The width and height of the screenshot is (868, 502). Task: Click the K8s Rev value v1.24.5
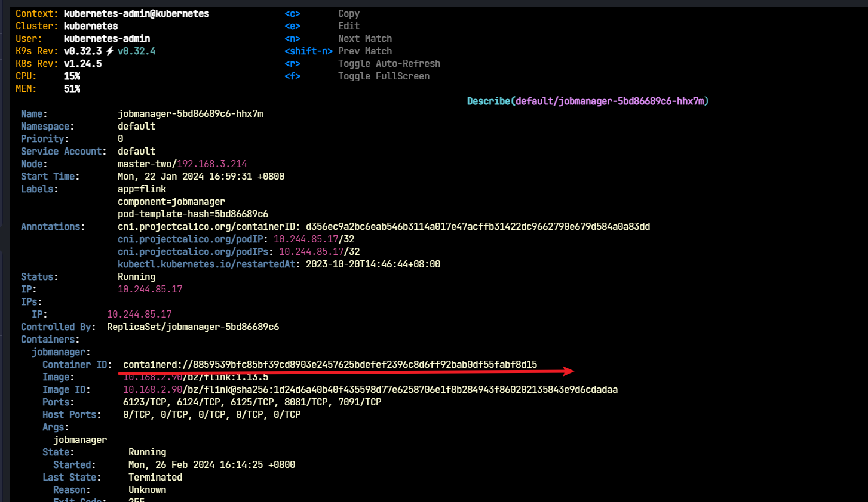pyautogui.click(x=82, y=63)
